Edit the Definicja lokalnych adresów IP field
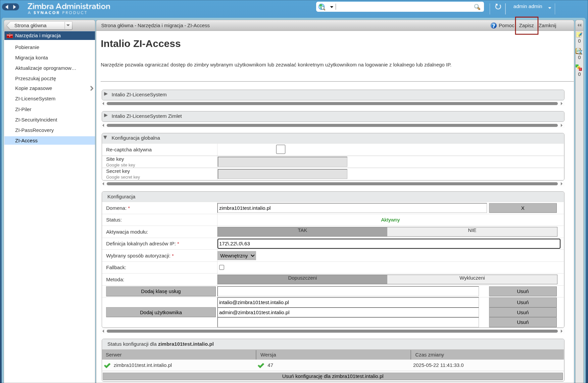This screenshot has height=383, width=588. [389, 244]
